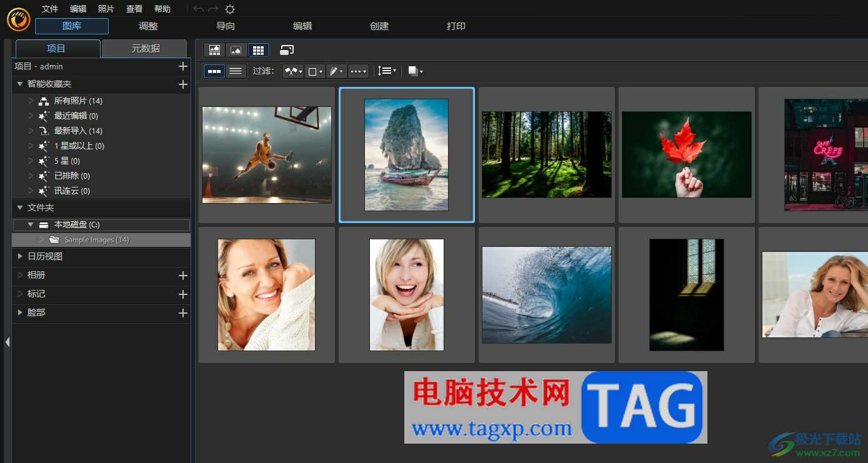Screen dimensions: 868x463
Task: Open the 查看 menu
Action: [134, 9]
